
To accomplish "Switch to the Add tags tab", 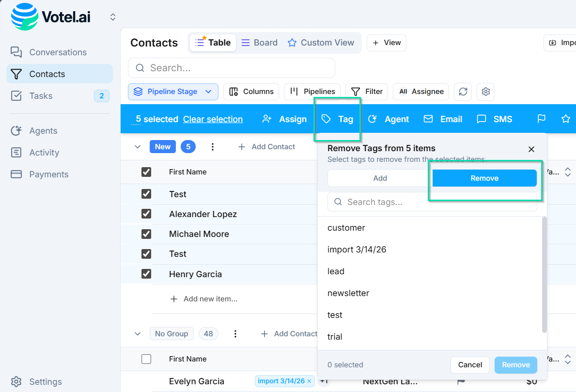I will [x=380, y=178].
